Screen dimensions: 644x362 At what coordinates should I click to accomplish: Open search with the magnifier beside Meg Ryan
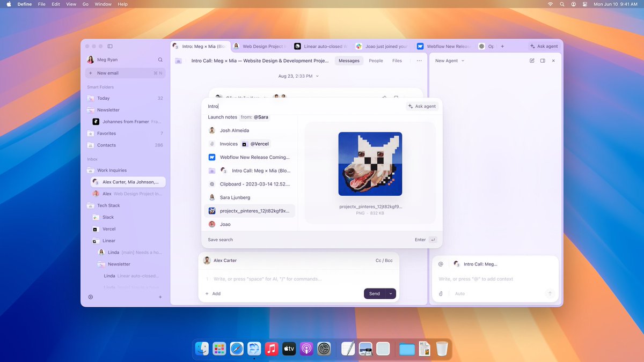pyautogui.click(x=160, y=60)
